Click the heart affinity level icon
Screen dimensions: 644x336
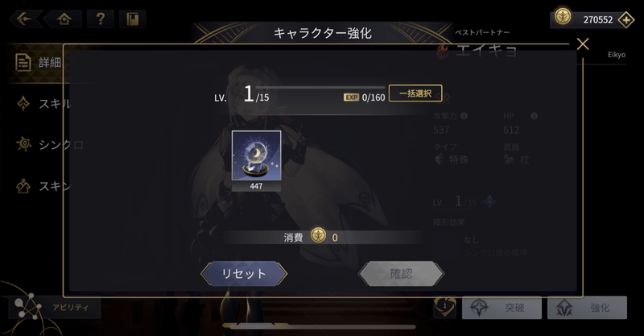tap(444, 307)
